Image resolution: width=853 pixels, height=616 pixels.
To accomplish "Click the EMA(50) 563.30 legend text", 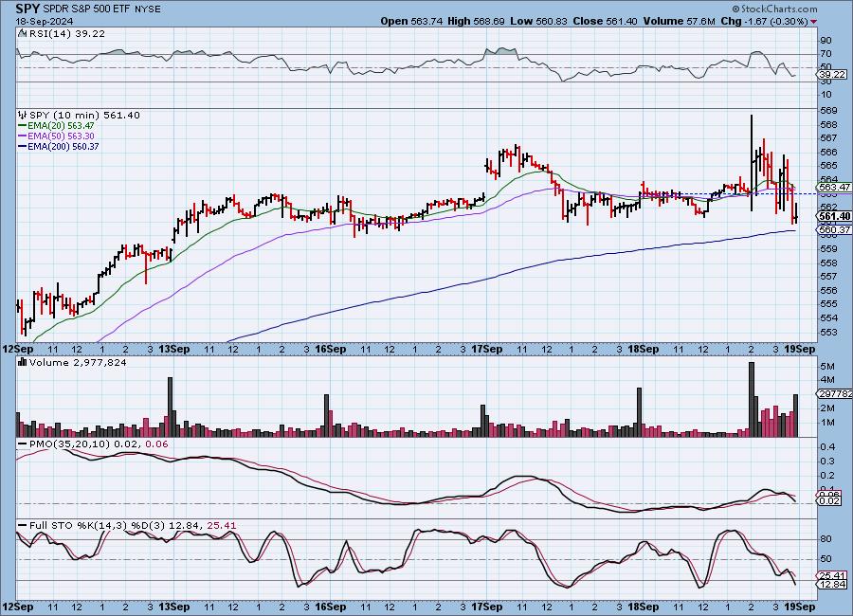I will click(x=61, y=136).
